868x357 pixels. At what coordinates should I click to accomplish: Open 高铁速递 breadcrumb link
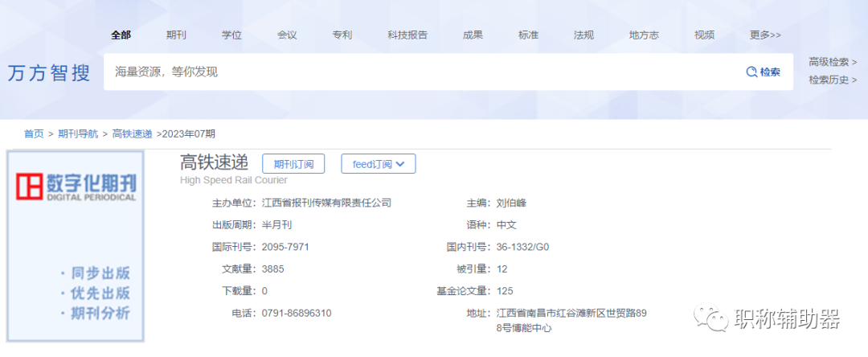pos(133,133)
